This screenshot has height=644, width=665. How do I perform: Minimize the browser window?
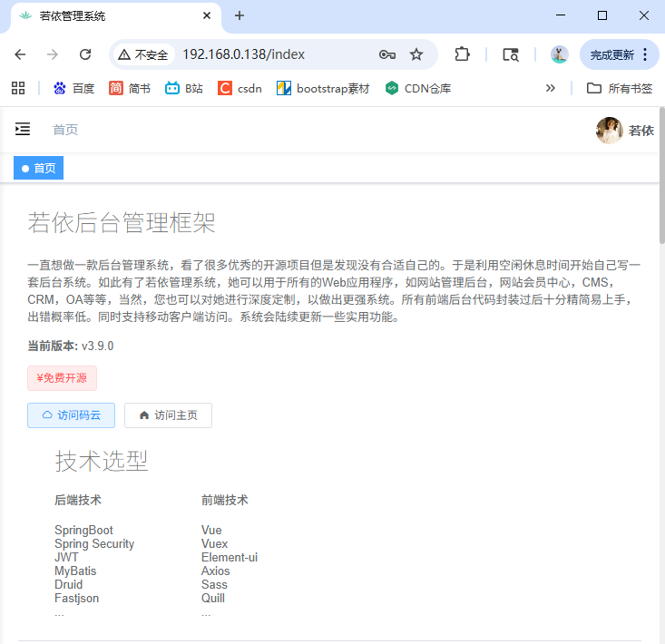click(561, 15)
